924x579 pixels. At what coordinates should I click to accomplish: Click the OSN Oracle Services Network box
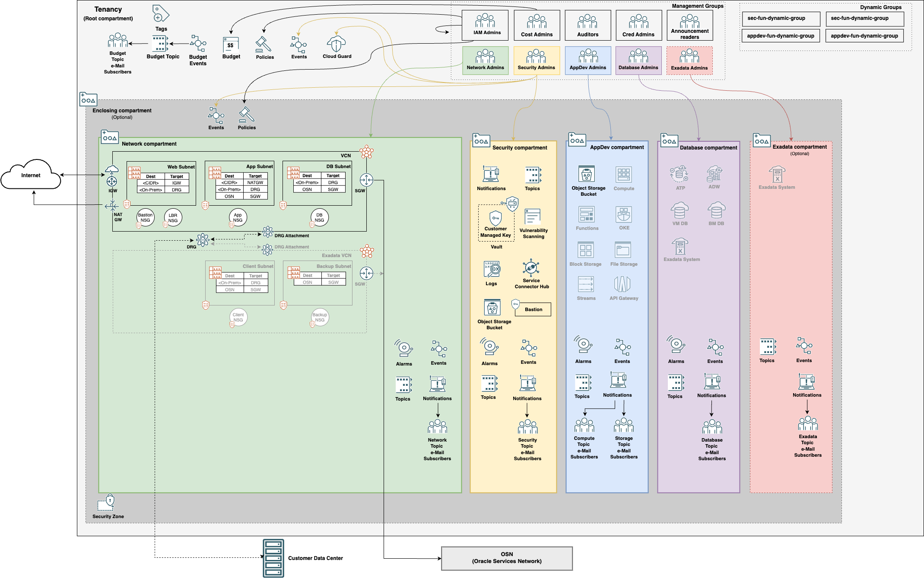507,558
